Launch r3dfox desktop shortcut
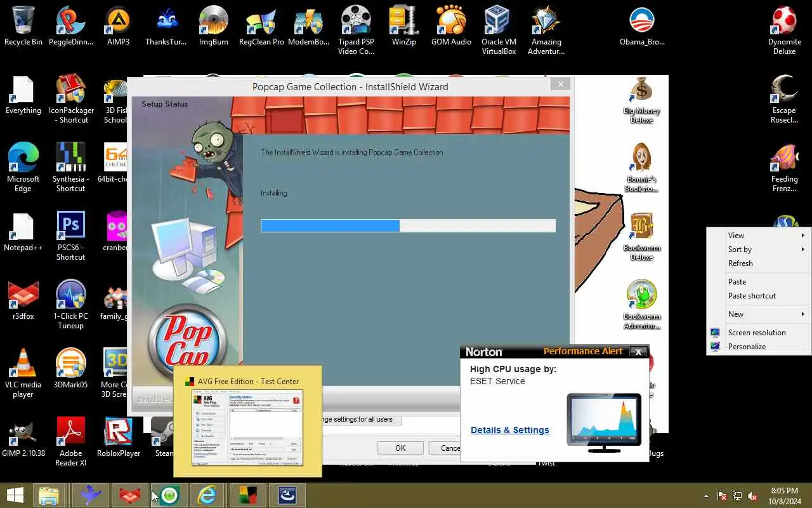 [x=23, y=300]
